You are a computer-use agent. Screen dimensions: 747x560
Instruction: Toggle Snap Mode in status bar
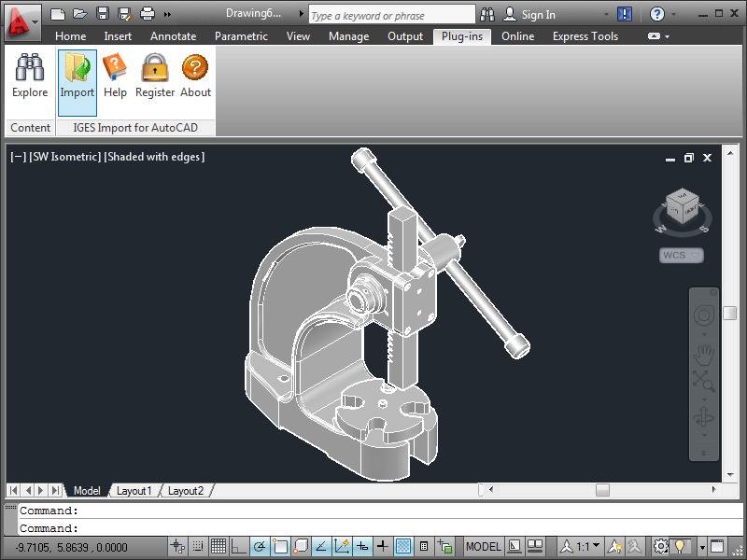[198, 546]
